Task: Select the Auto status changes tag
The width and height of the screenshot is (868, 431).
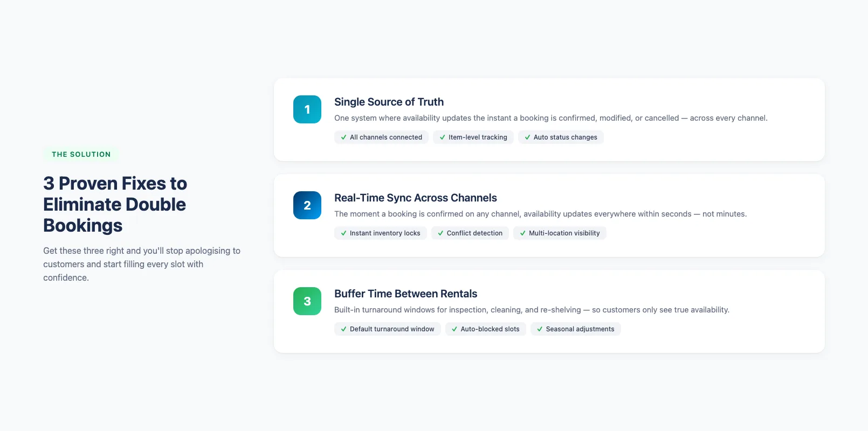Action: coord(561,137)
